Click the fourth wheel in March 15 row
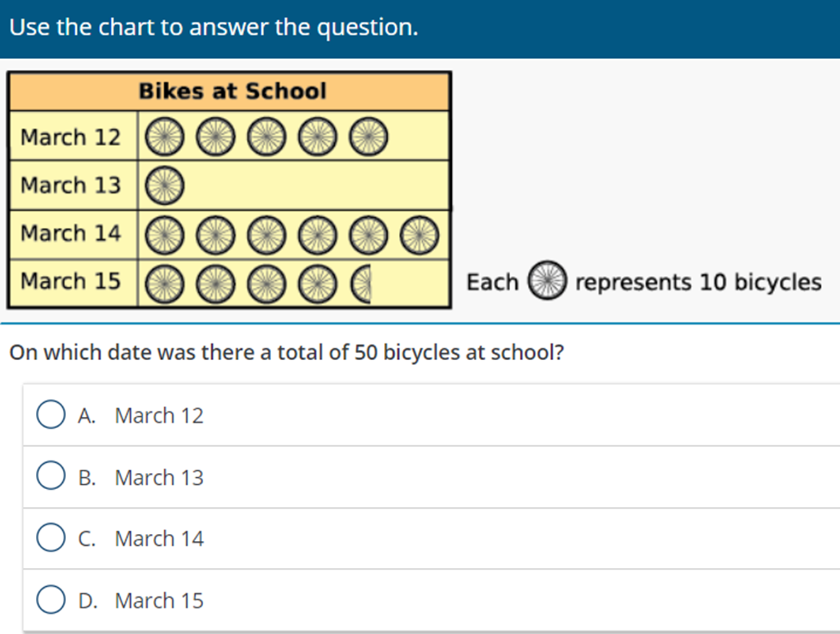This screenshot has height=634, width=840. [317, 284]
